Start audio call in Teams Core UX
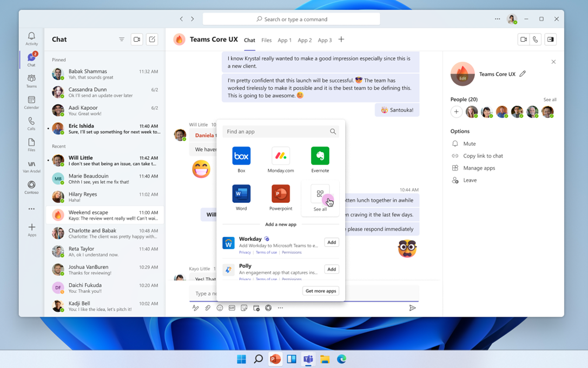The height and width of the screenshot is (368, 588). tap(535, 40)
